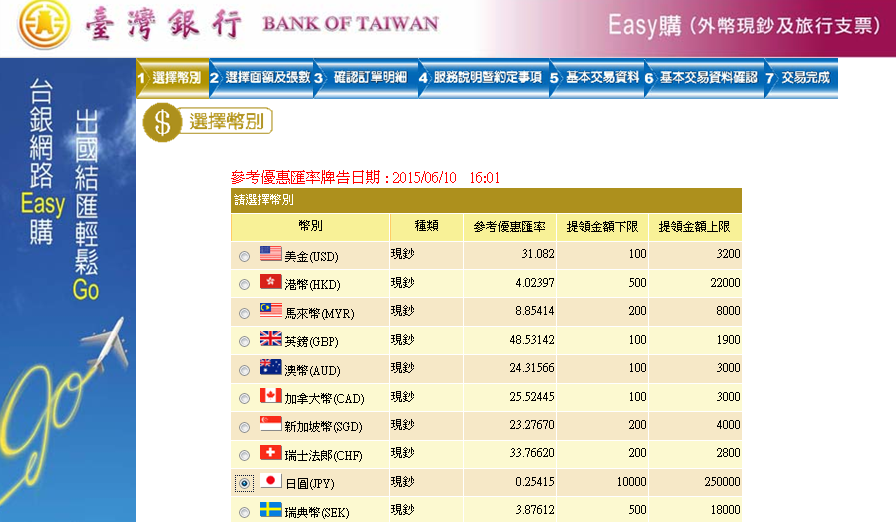The image size is (896, 522).
Task: Click the 種類 column header
Action: (426, 226)
